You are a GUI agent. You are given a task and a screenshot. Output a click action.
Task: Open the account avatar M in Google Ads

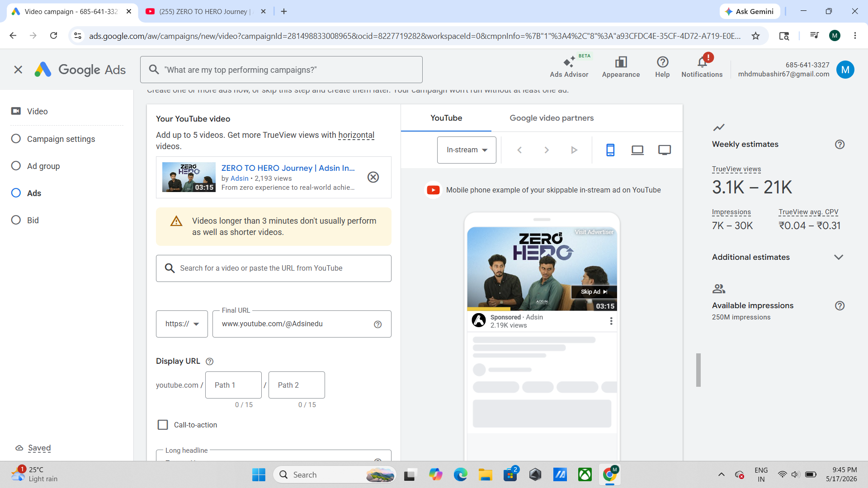click(x=845, y=70)
